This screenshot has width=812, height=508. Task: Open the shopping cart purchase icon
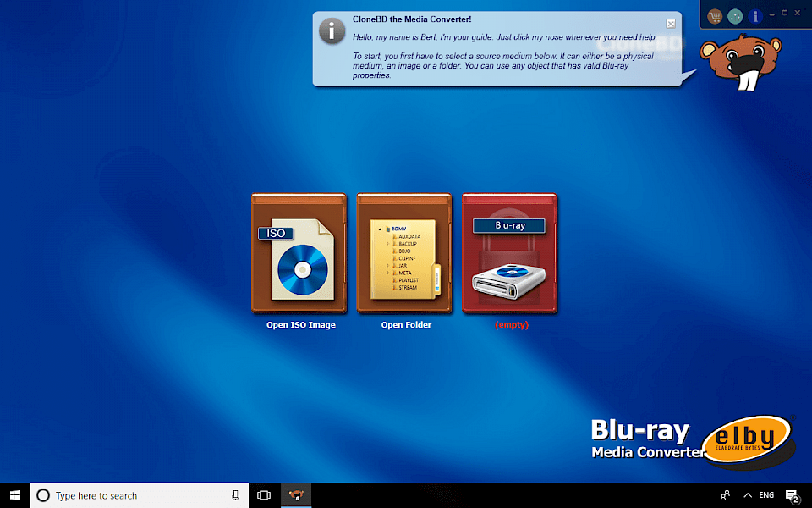[715, 17]
